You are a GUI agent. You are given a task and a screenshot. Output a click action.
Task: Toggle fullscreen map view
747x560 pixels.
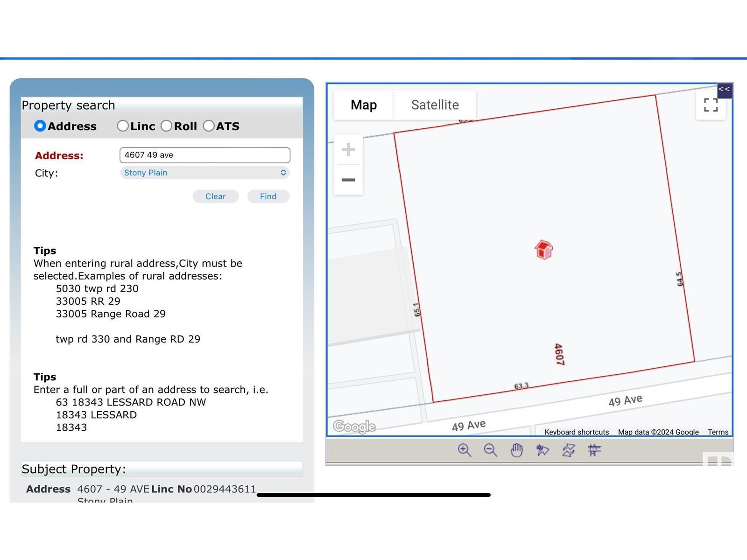click(x=711, y=105)
